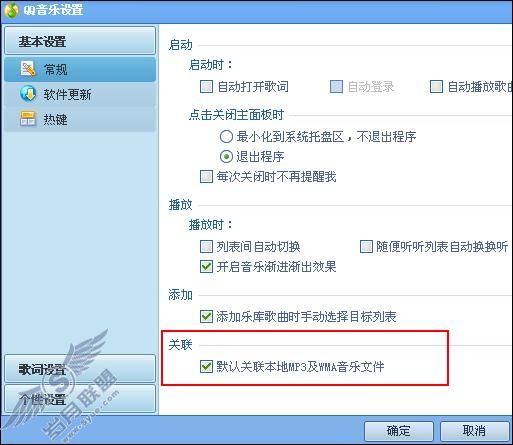Click the QQ Music logo icon in title bar

pyautogui.click(x=11, y=10)
